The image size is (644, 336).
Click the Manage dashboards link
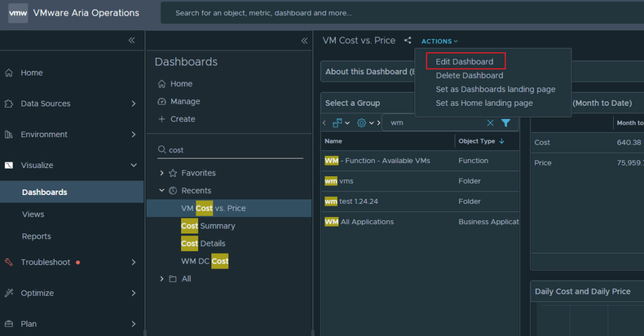click(x=186, y=101)
